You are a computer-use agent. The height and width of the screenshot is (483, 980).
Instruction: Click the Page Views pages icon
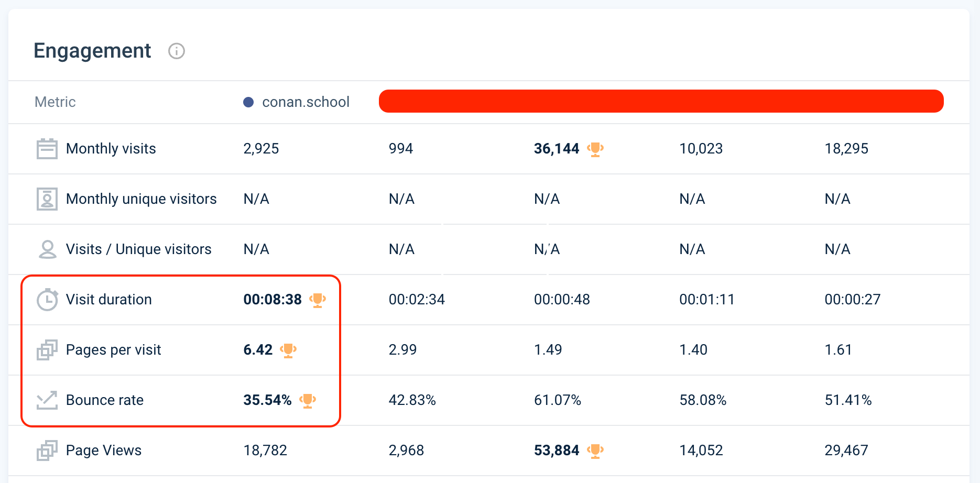(47, 451)
